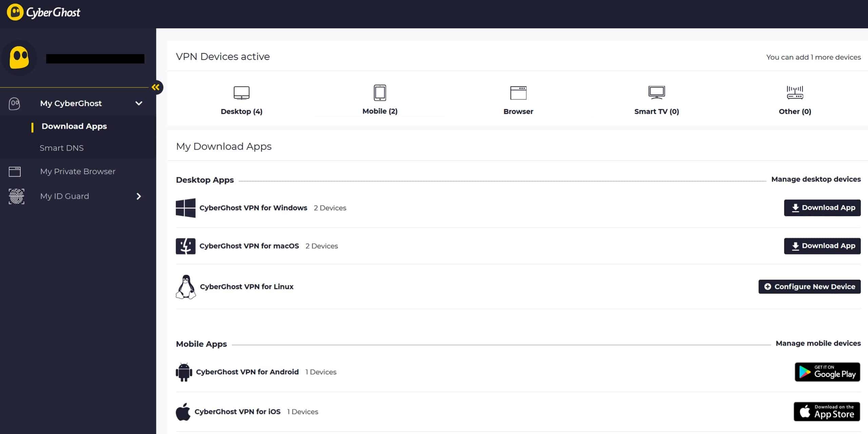
Task: Click the Linux penguin icon
Action: click(186, 287)
